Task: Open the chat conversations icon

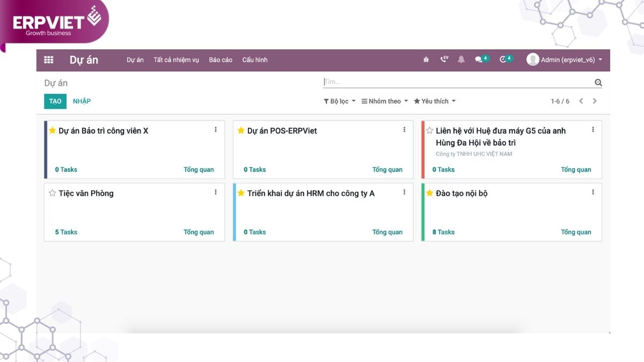Action: pyautogui.click(x=479, y=60)
